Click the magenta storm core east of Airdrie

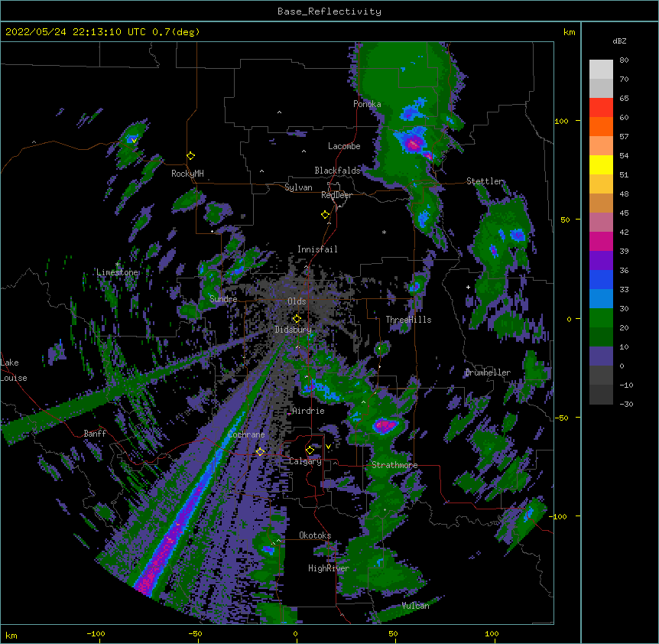pos(385,425)
